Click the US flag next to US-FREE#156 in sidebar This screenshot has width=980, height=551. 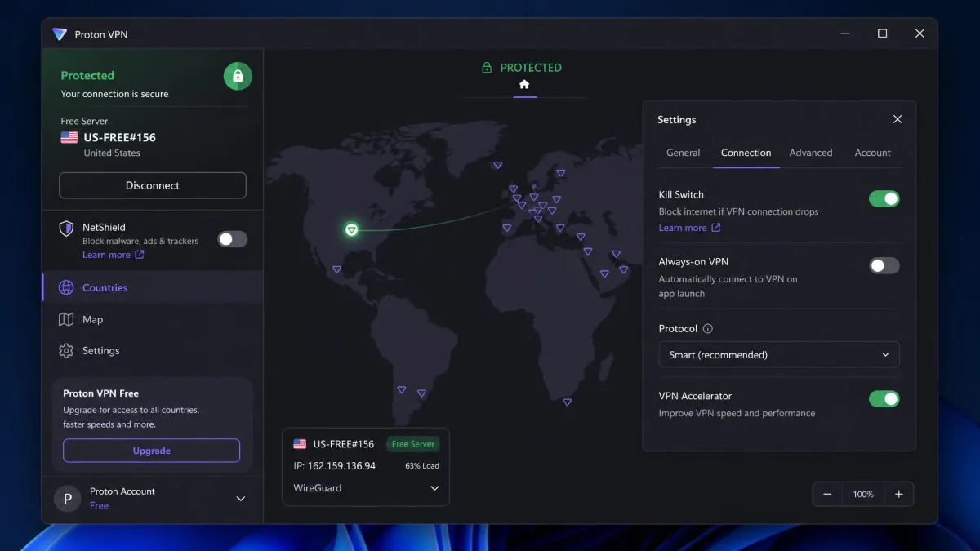(x=69, y=137)
